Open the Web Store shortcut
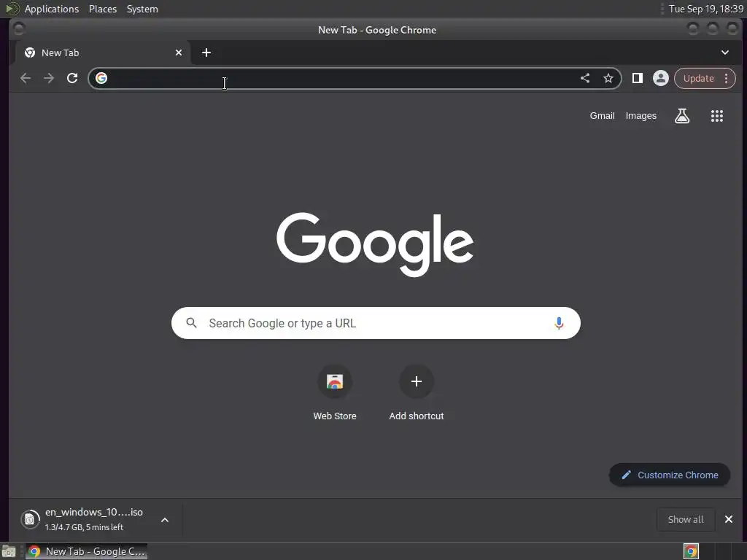The image size is (747, 560). [x=335, y=393]
